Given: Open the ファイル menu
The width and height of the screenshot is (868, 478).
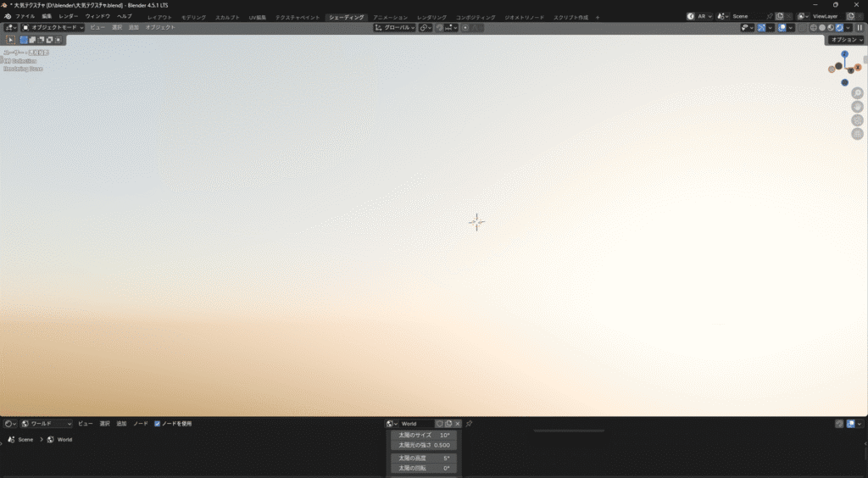Looking at the screenshot, I should [25, 17].
